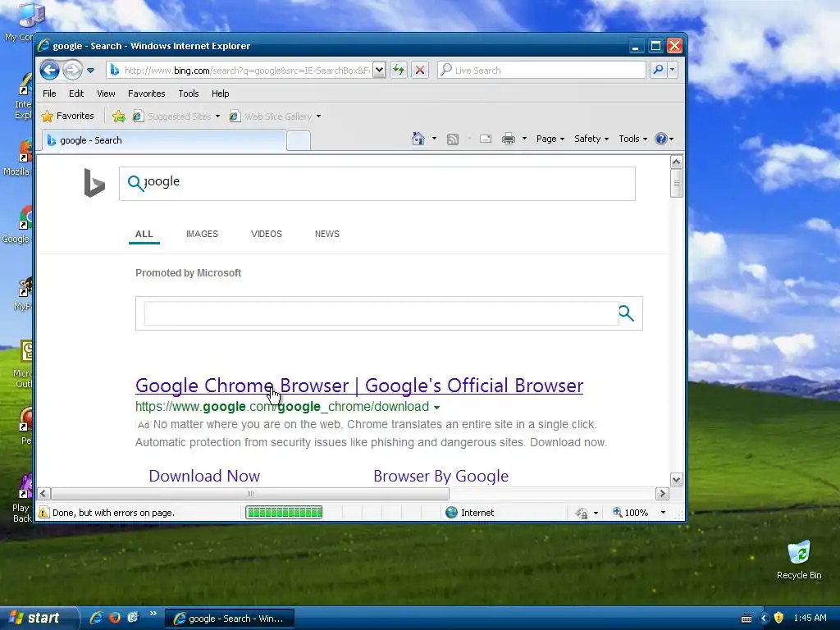Click Add to Favorites Bar icon
Viewport: 840px width, 630px height.
coord(119,116)
